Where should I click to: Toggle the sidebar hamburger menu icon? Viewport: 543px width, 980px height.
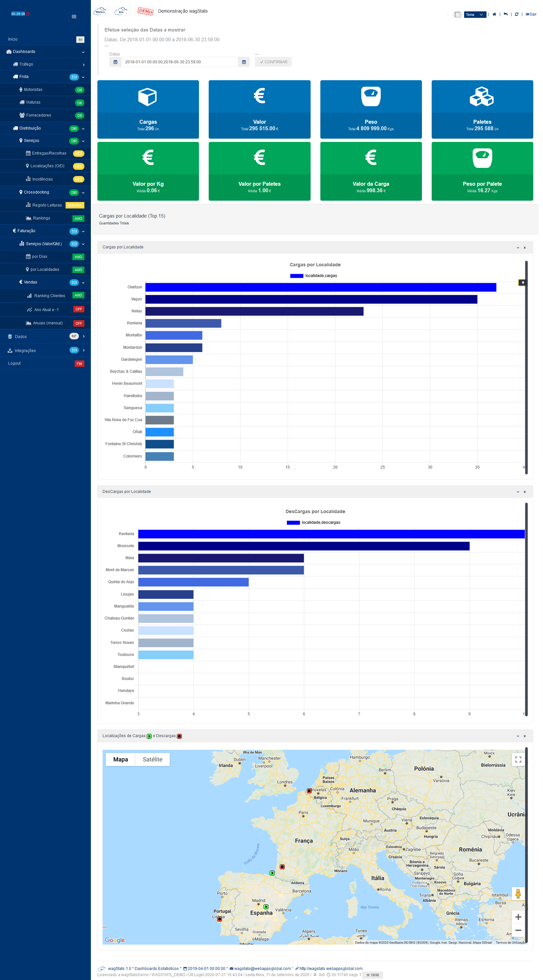[x=74, y=16]
